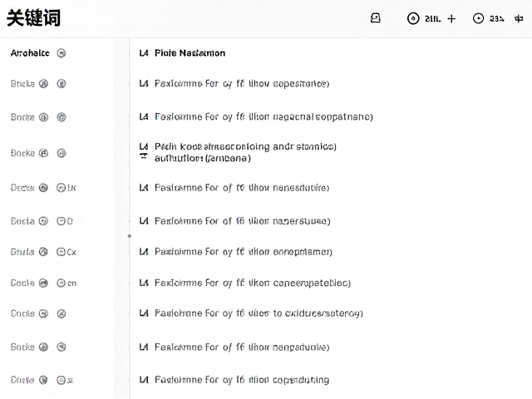Select the "Sorke" label in the left column
This screenshot has width=532, height=399.
pos(22,347)
